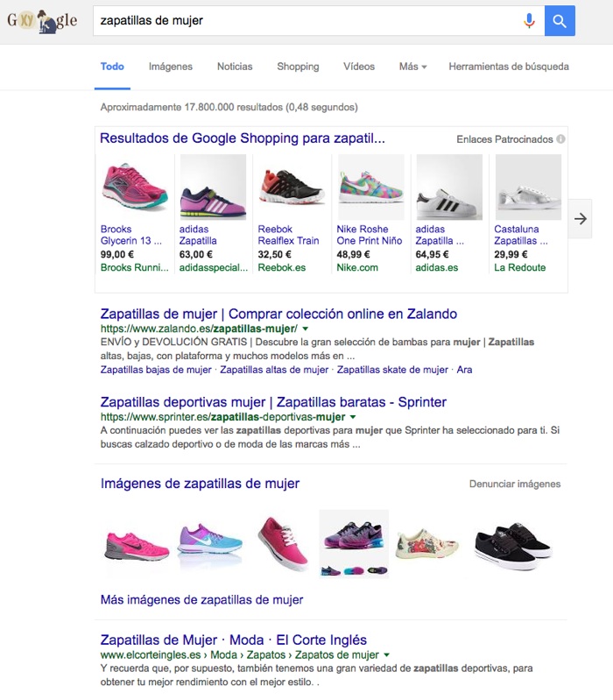Viewport: 613px width, 700px height.
Task: Click Más imágenes de zapatillas de mujer
Action: 201,599
